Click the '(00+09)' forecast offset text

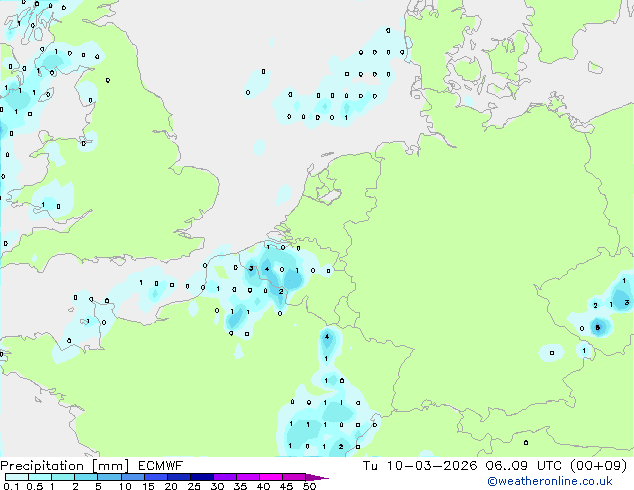click(598, 466)
